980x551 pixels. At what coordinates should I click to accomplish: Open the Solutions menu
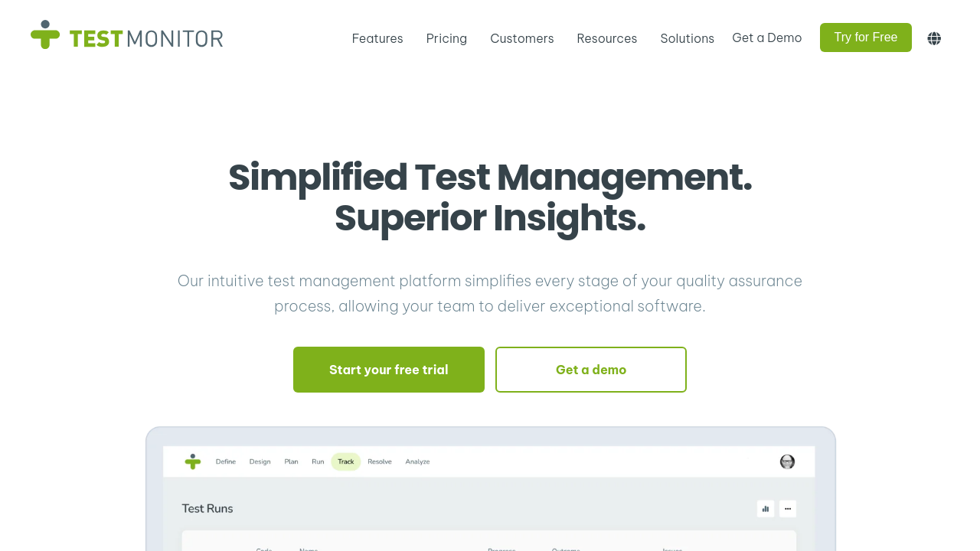(688, 38)
